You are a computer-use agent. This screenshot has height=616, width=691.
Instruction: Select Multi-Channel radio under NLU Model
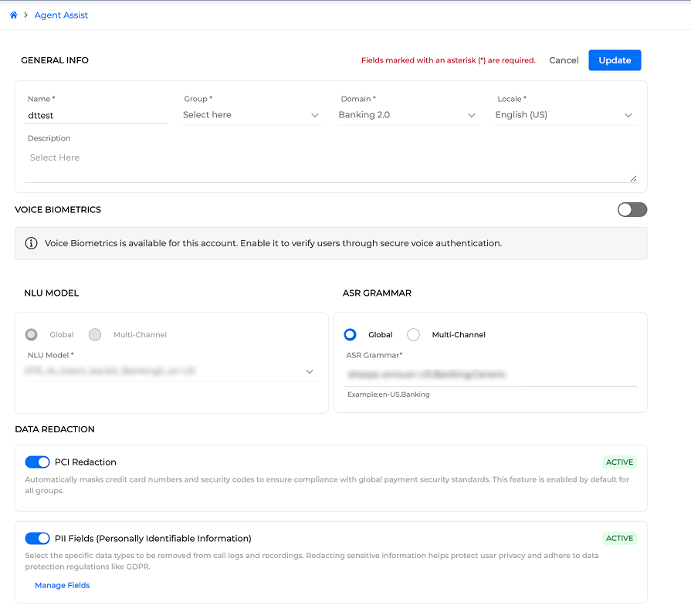click(95, 334)
